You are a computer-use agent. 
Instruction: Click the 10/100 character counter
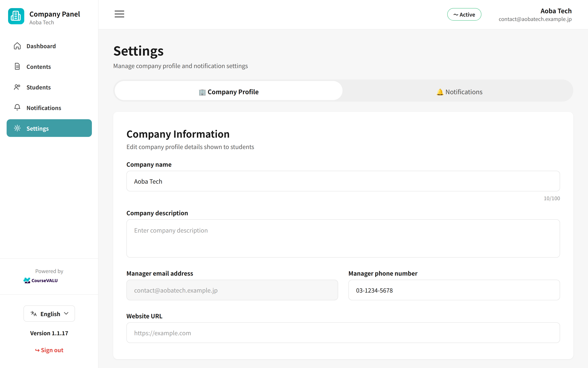tap(552, 198)
